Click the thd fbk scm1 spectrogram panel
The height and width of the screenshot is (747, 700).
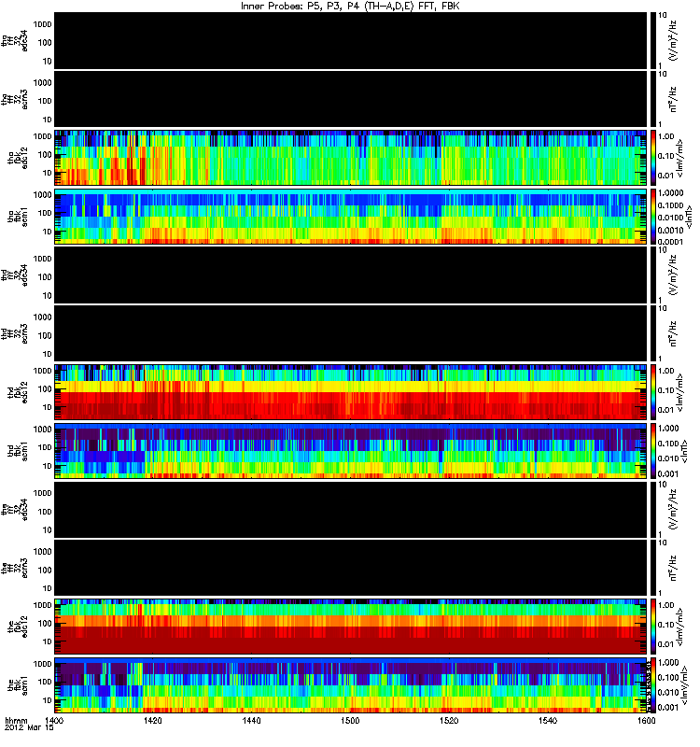tap(350, 451)
